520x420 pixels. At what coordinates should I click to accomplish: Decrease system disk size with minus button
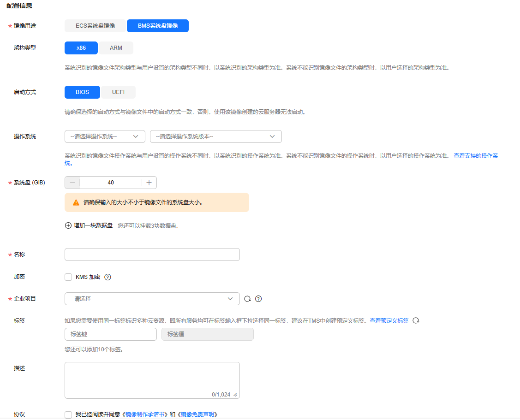click(x=72, y=183)
